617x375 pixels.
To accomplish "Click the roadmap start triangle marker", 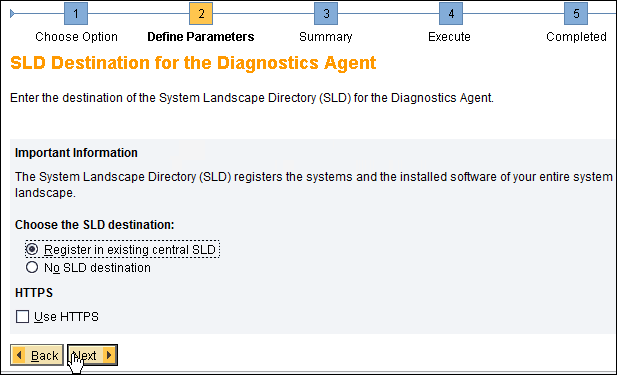I will tap(12, 14).
